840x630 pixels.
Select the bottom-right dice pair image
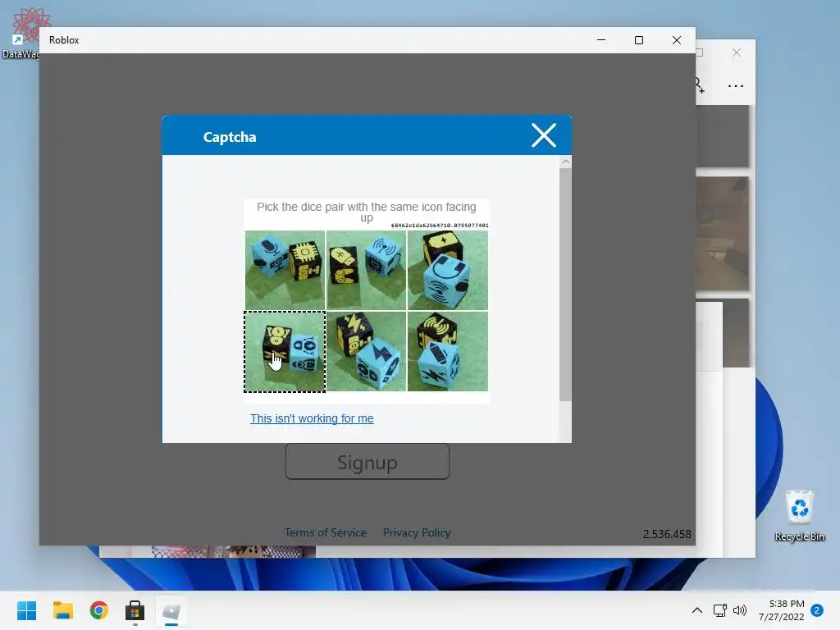(x=448, y=351)
